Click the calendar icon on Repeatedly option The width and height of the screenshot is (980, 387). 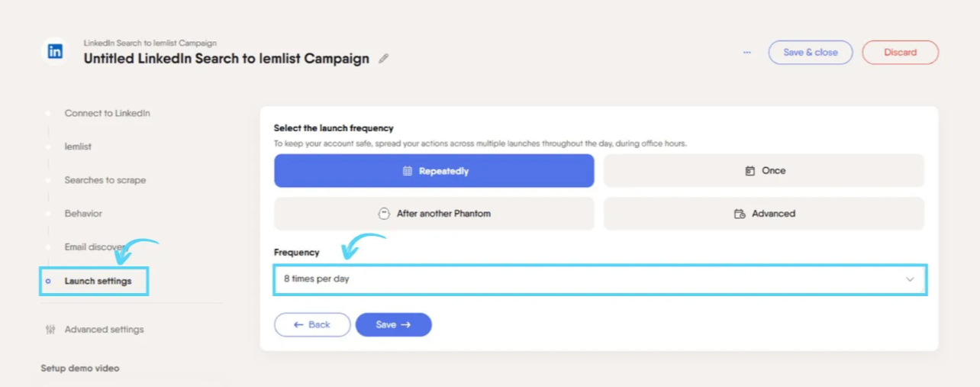(x=408, y=171)
